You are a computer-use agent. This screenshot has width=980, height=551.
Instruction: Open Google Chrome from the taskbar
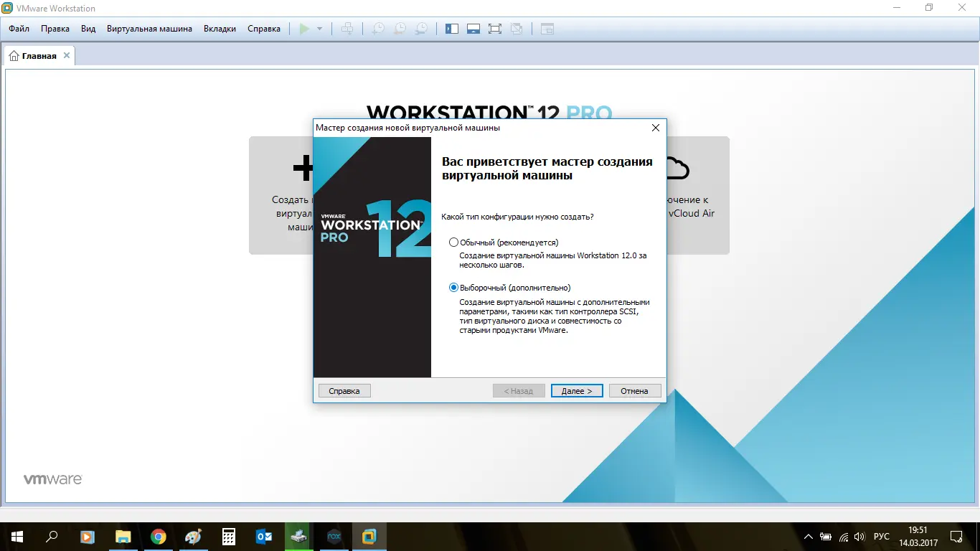pyautogui.click(x=159, y=537)
